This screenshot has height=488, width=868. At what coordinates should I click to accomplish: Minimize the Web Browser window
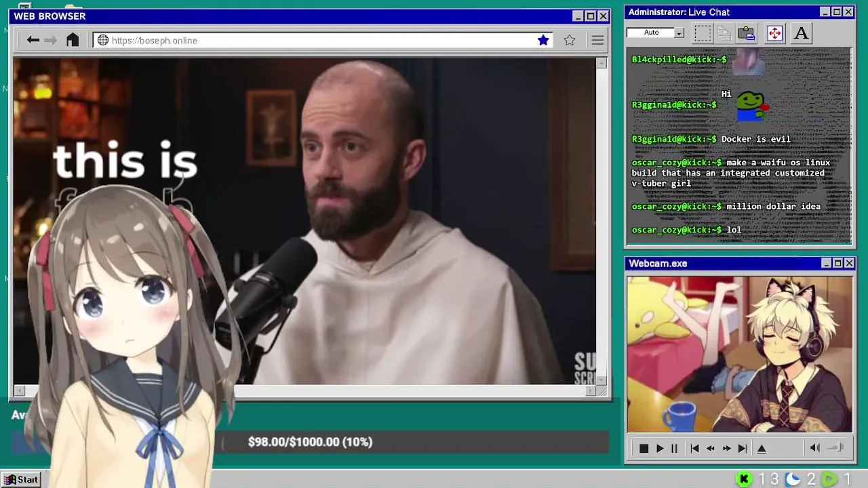[x=577, y=16]
